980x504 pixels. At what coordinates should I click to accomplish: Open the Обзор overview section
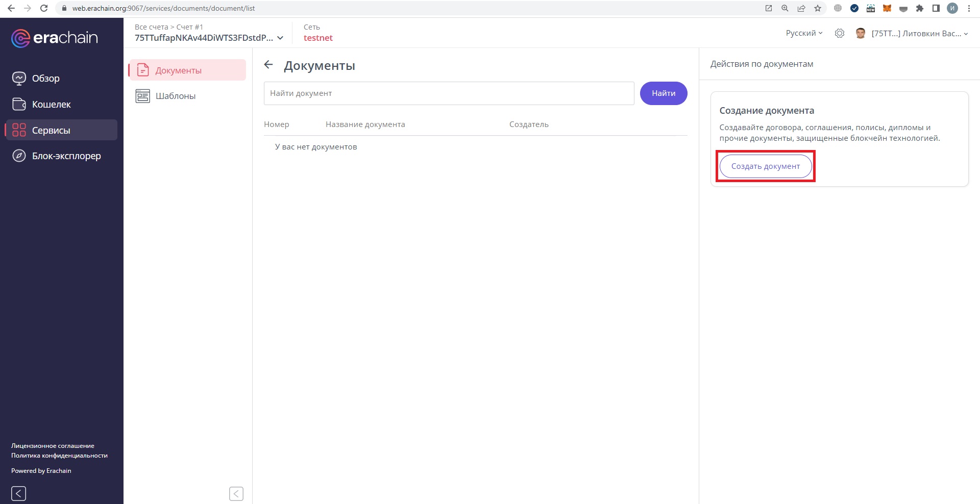(x=45, y=79)
